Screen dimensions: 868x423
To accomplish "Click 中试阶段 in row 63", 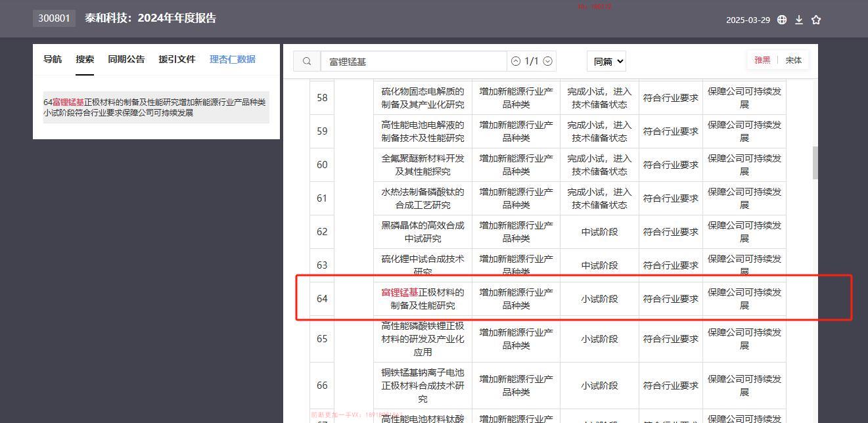I will [x=599, y=265].
